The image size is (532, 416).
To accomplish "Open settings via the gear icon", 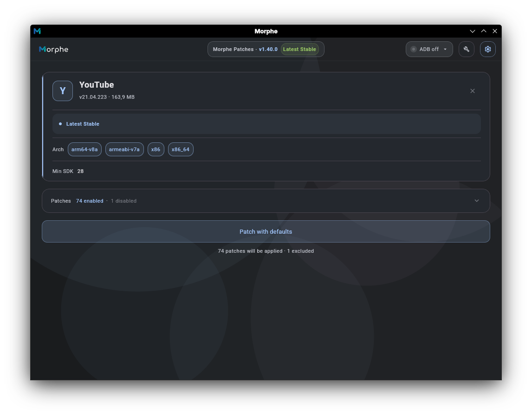I will tap(487, 49).
